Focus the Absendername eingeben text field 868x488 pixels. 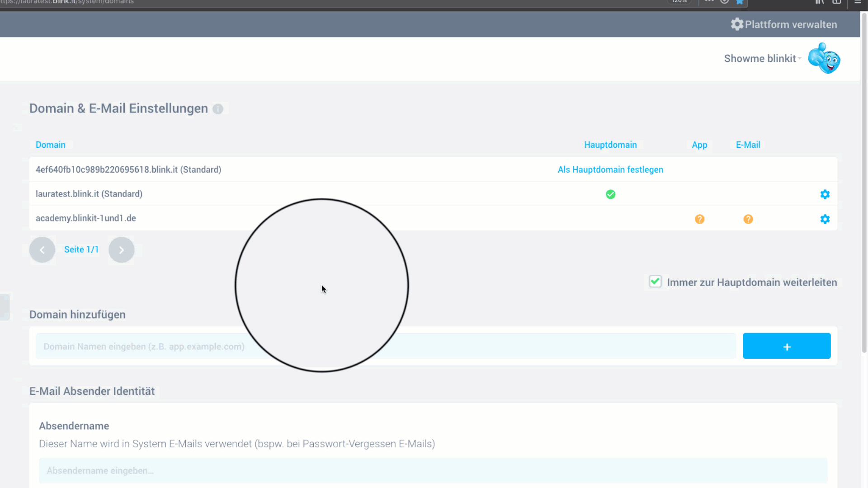point(433,471)
